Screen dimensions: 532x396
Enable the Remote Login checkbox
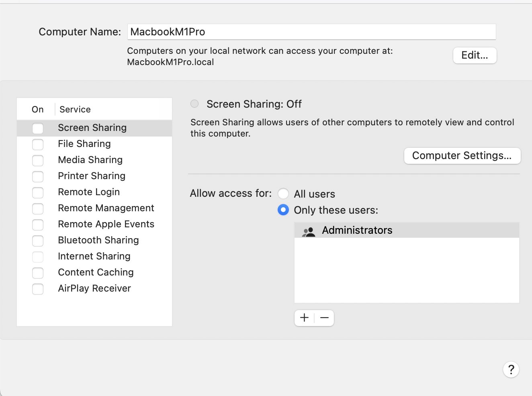point(38,192)
